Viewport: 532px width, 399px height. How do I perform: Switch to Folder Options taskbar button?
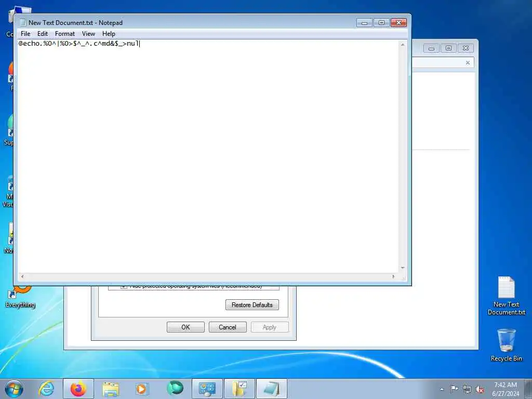(x=240, y=389)
